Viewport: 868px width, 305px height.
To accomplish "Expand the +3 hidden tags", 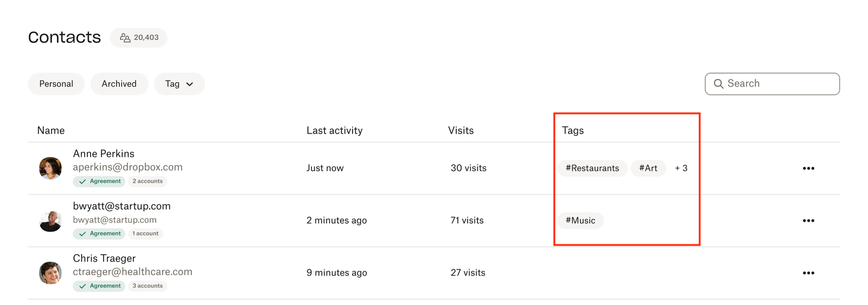I will tap(681, 168).
